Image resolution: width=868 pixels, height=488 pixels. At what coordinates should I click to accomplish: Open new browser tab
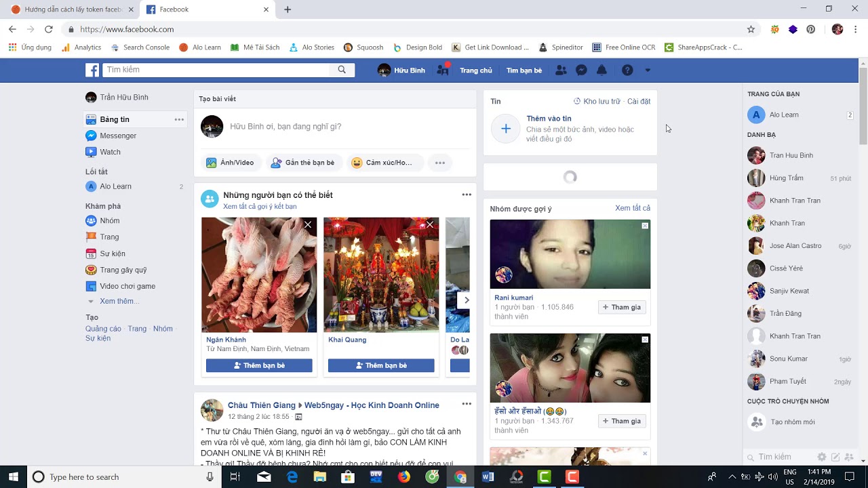click(x=288, y=9)
